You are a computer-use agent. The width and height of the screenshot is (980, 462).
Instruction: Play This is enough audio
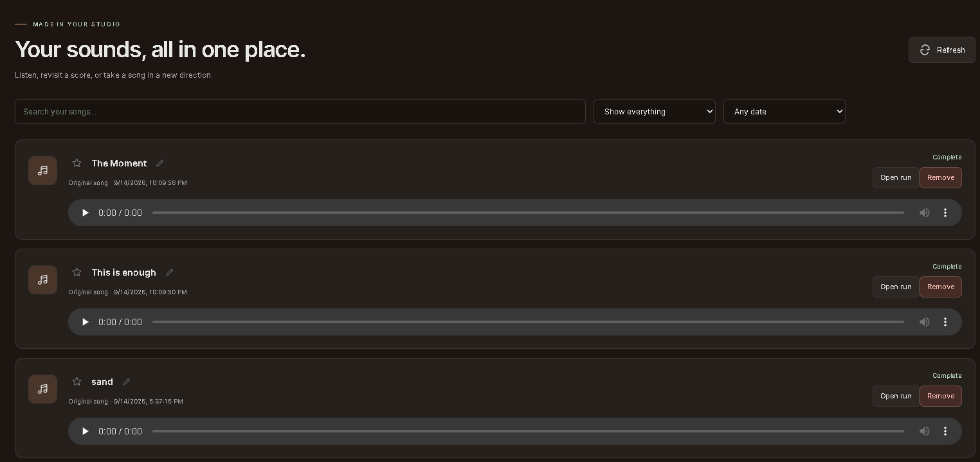pos(85,322)
